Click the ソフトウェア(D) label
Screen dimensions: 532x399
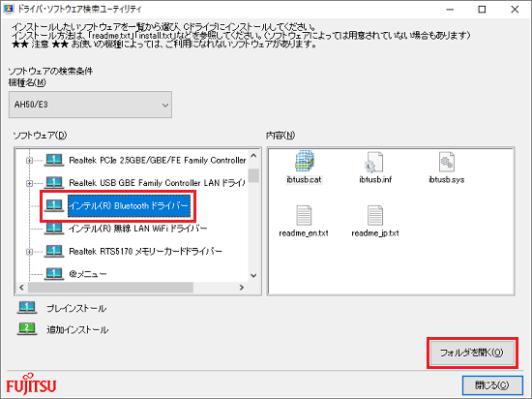40,136
